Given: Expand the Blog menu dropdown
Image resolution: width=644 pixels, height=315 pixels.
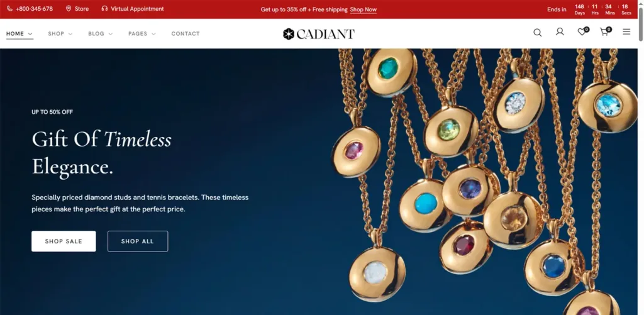Looking at the screenshot, I should pos(101,34).
